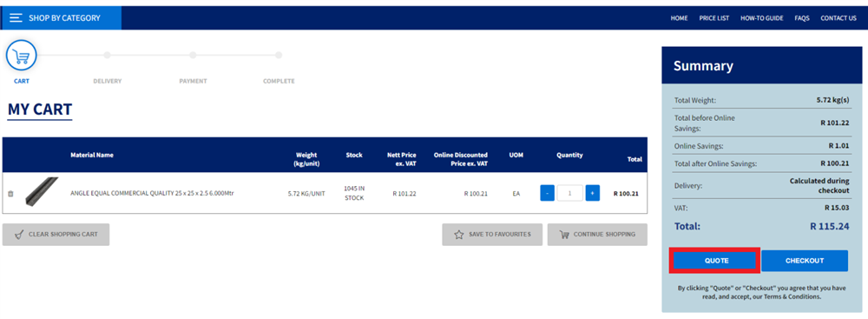Click the cart icon on Continue Shopping
The image size is (868, 319).
click(x=564, y=235)
